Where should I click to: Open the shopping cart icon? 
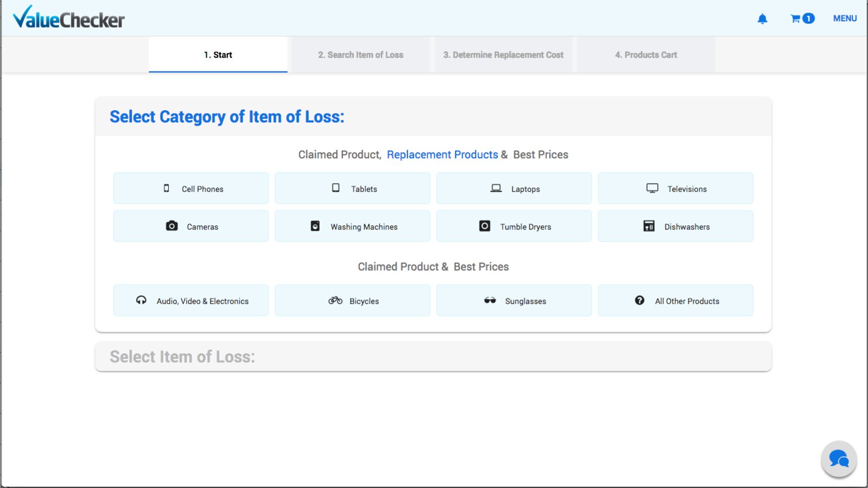(x=795, y=18)
